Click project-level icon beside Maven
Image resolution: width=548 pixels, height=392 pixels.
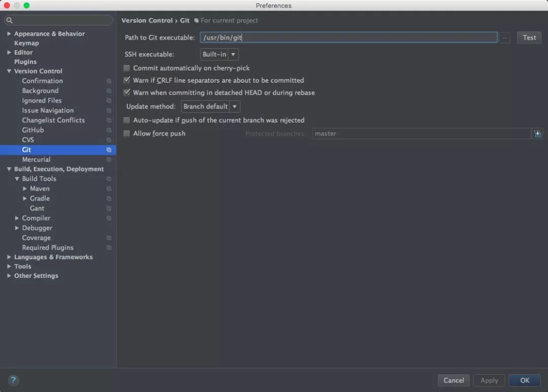[x=109, y=189]
